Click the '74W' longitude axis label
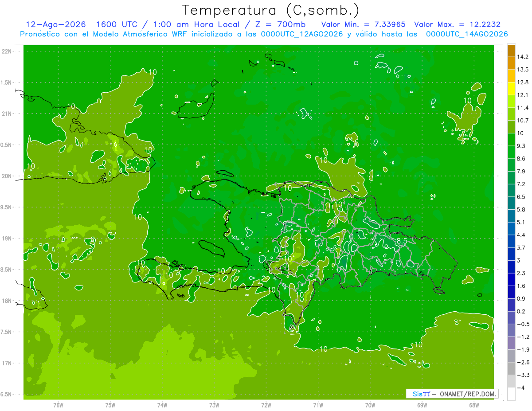 click(x=162, y=405)
